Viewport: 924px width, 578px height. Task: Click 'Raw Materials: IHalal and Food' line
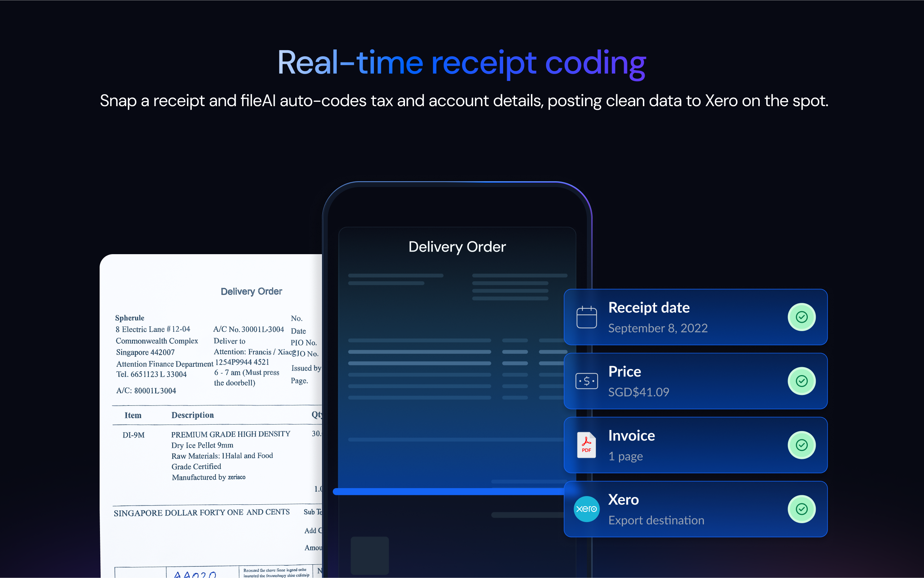point(222,456)
